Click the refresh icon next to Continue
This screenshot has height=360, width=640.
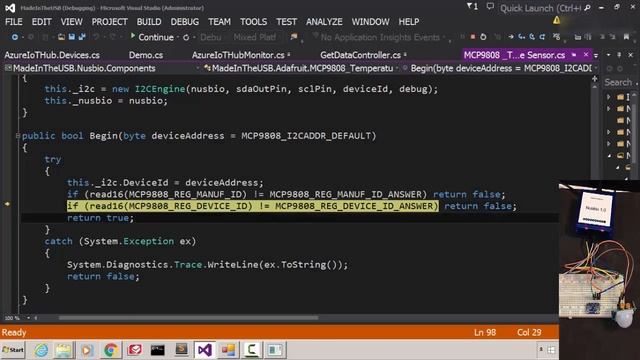(186, 37)
